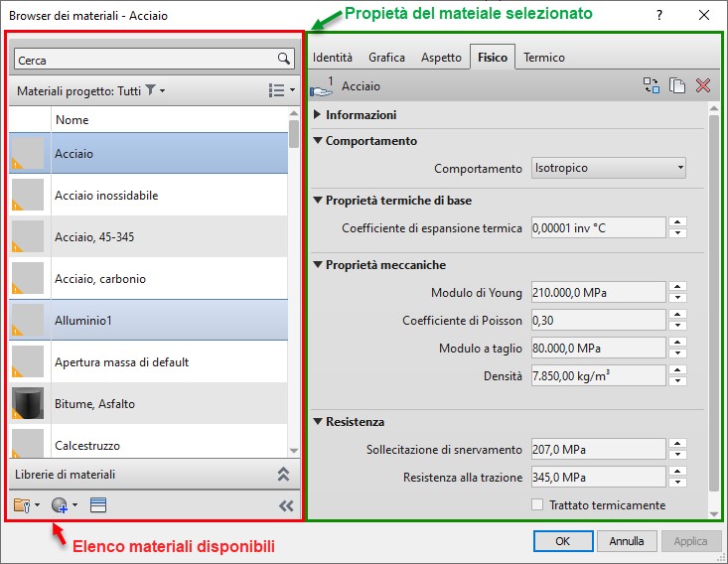Viewport: 728px width, 564px height.
Task: Edit the Modulo a taglio field
Action: click(599, 349)
